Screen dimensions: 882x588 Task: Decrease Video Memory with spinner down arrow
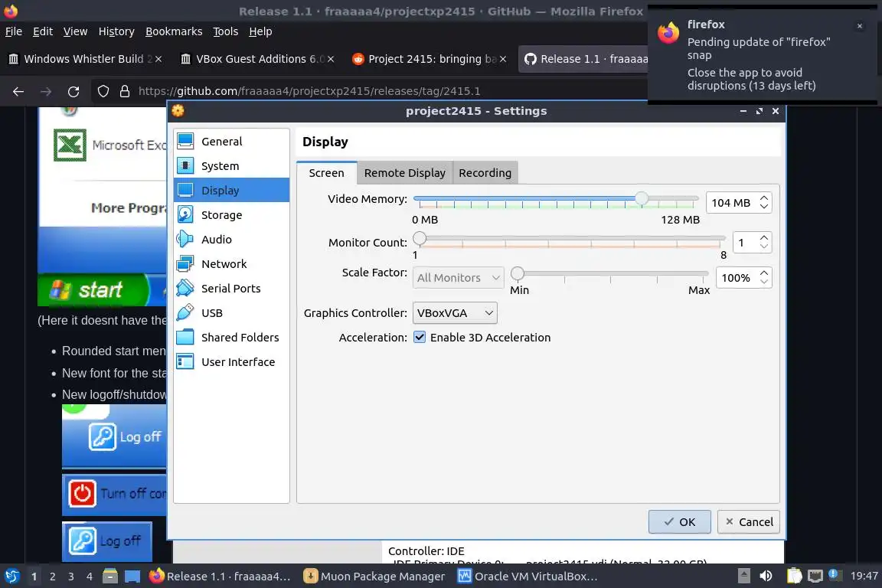point(764,207)
